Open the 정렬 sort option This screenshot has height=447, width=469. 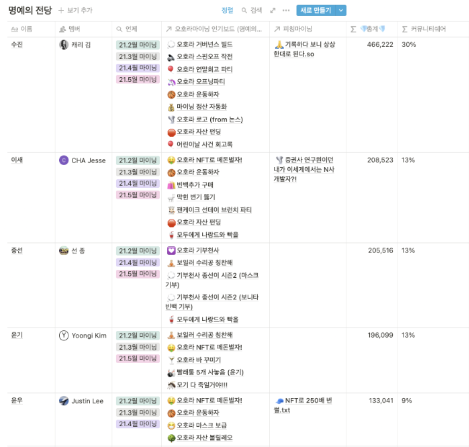[x=227, y=11]
